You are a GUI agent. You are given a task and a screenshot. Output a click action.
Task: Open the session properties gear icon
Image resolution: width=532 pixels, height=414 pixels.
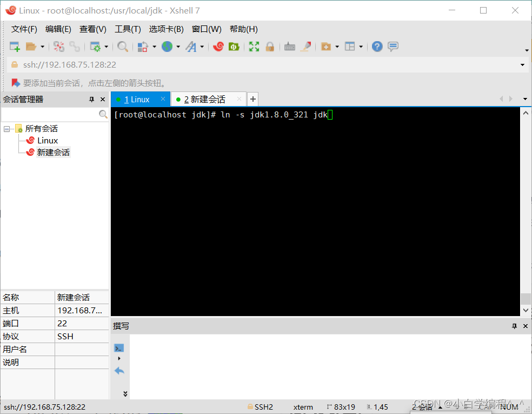[x=95, y=47]
